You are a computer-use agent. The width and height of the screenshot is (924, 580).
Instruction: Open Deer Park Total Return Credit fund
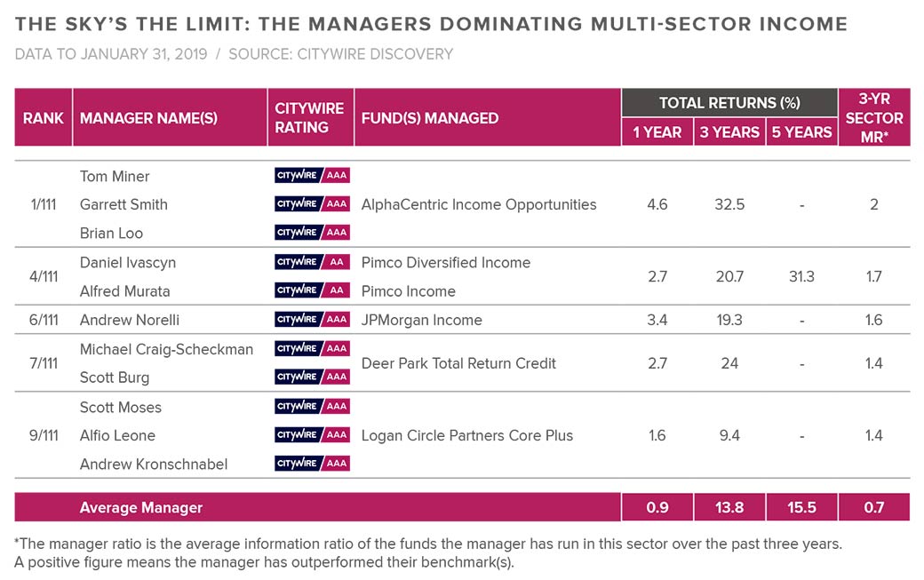coord(458,362)
